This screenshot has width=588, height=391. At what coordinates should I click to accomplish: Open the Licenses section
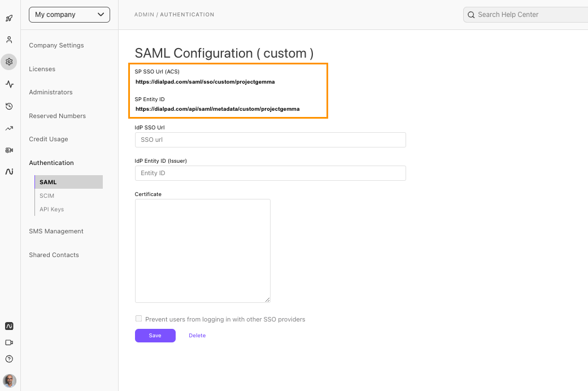point(42,69)
